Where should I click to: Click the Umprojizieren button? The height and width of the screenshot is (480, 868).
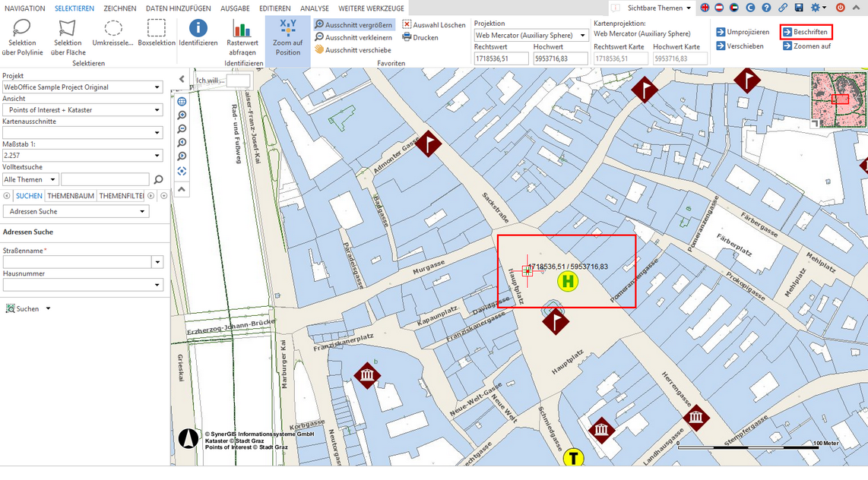(x=743, y=32)
